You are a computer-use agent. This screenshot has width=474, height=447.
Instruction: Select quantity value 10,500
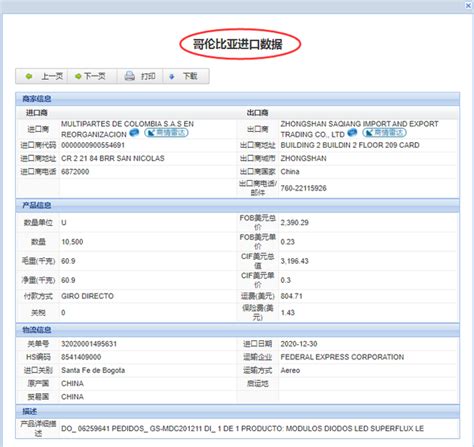(x=72, y=242)
